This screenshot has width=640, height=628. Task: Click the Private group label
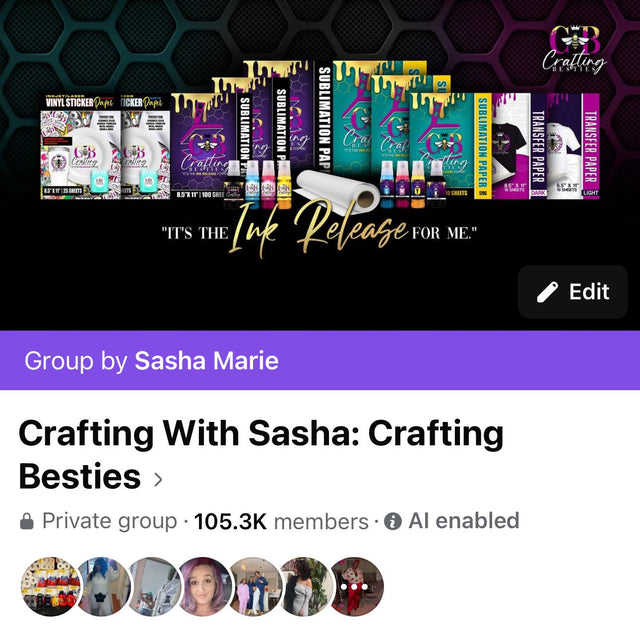(x=110, y=521)
